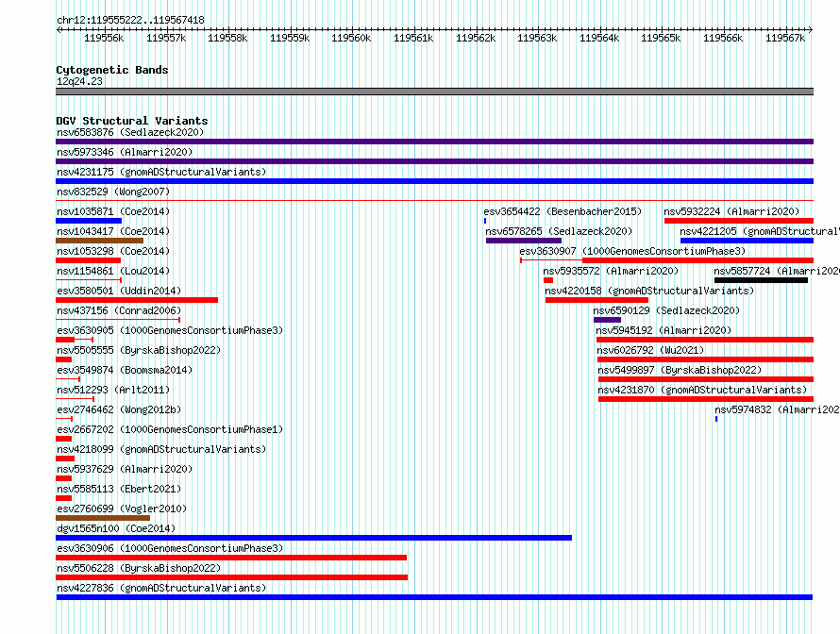
Task: Select nsv1053298 (Coe2014) label
Action: (113, 251)
